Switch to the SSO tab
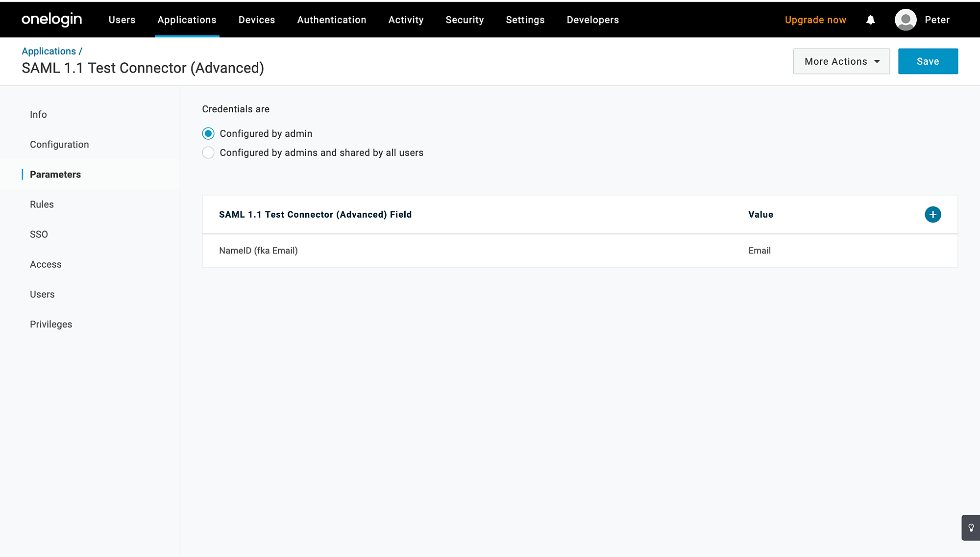980x557 pixels. click(x=39, y=234)
